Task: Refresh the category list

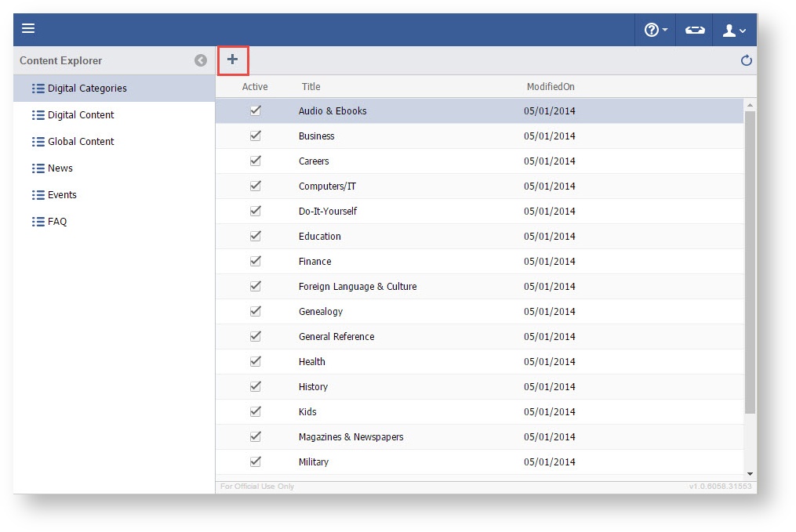Action: pyautogui.click(x=746, y=60)
